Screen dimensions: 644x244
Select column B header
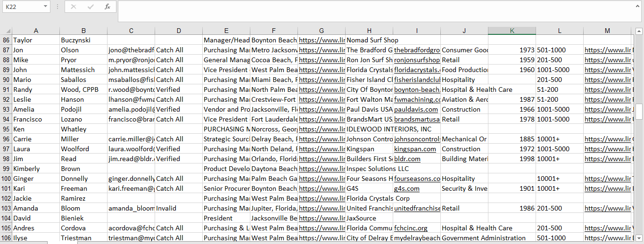coord(83,31)
